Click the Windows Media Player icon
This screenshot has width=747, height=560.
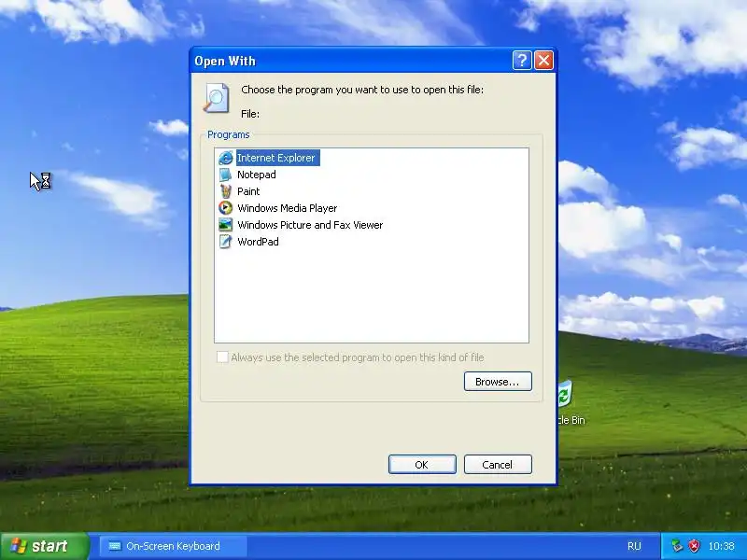pyautogui.click(x=225, y=208)
